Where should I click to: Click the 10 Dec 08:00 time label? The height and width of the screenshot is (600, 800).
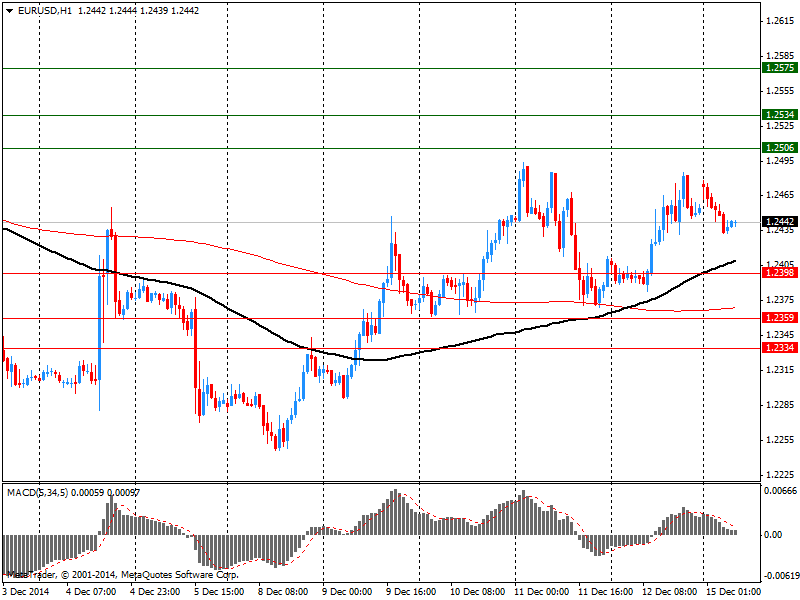tap(478, 592)
